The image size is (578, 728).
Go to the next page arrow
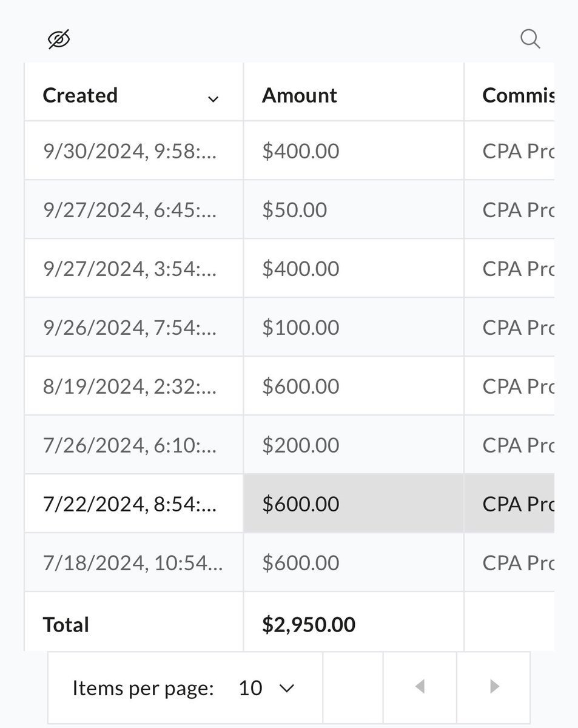coord(494,687)
